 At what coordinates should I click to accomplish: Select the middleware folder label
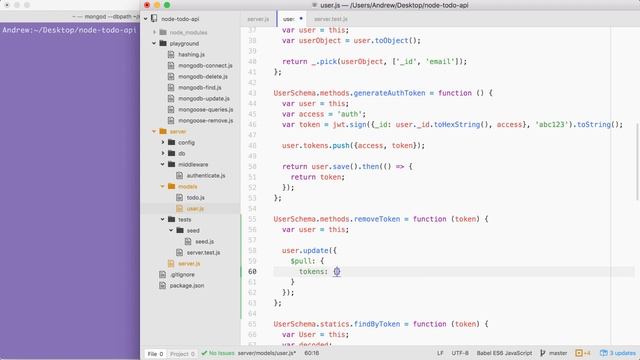click(x=193, y=164)
